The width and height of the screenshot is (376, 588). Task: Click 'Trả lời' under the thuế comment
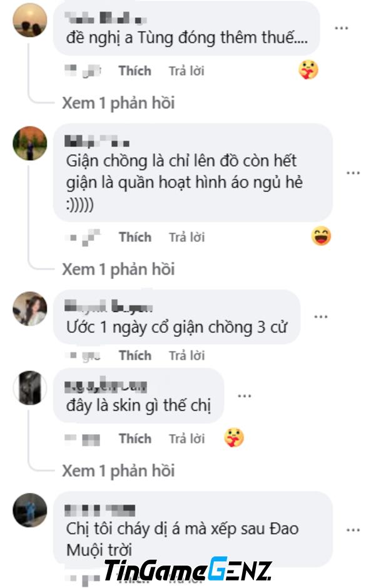pos(186,71)
